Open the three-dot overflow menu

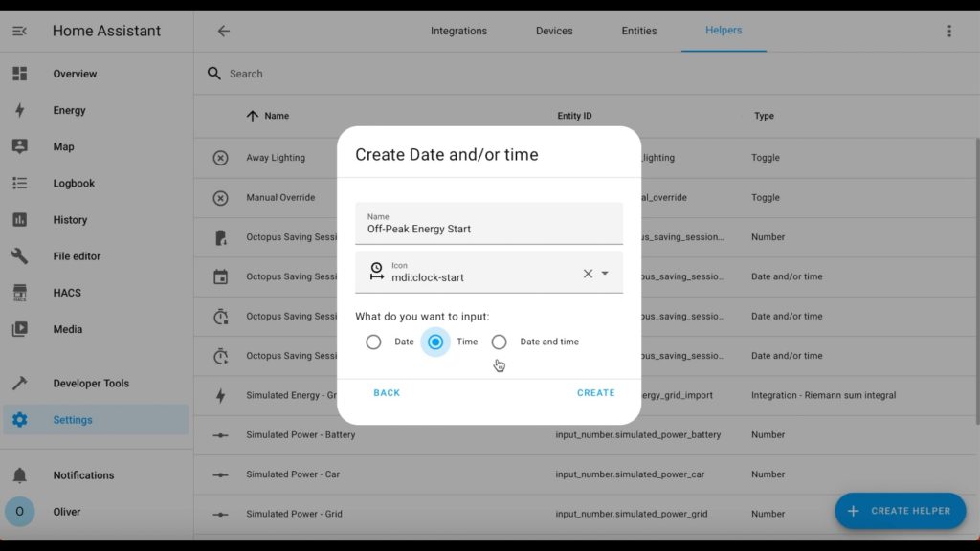tap(948, 31)
